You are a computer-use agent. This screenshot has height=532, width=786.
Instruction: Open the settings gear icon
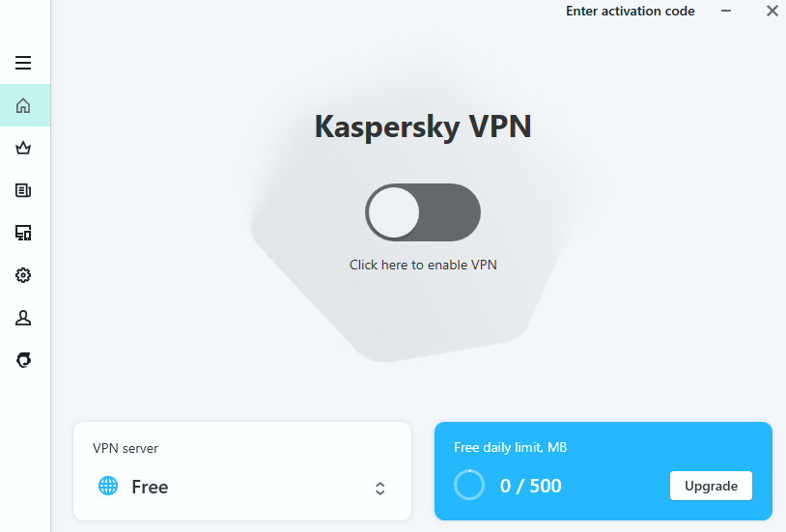pos(23,275)
